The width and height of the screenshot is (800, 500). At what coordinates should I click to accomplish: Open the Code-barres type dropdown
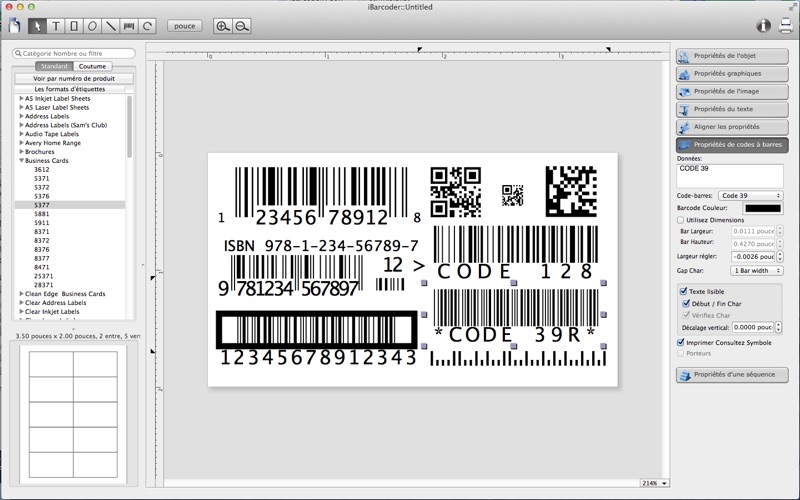750,196
